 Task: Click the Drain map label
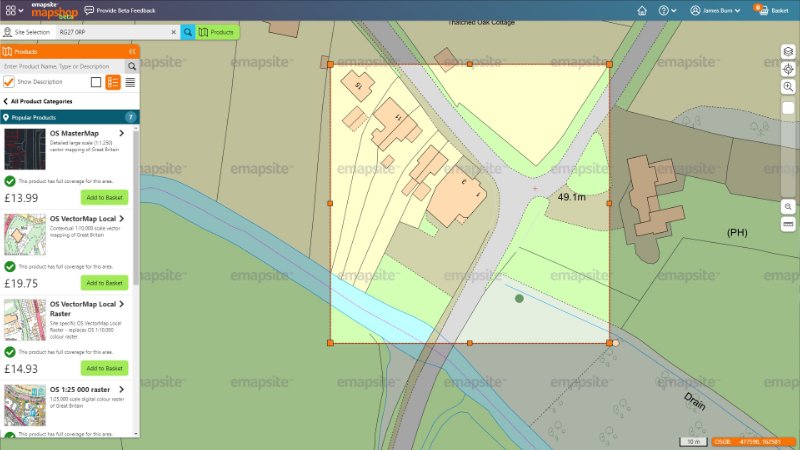click(694, 402)
